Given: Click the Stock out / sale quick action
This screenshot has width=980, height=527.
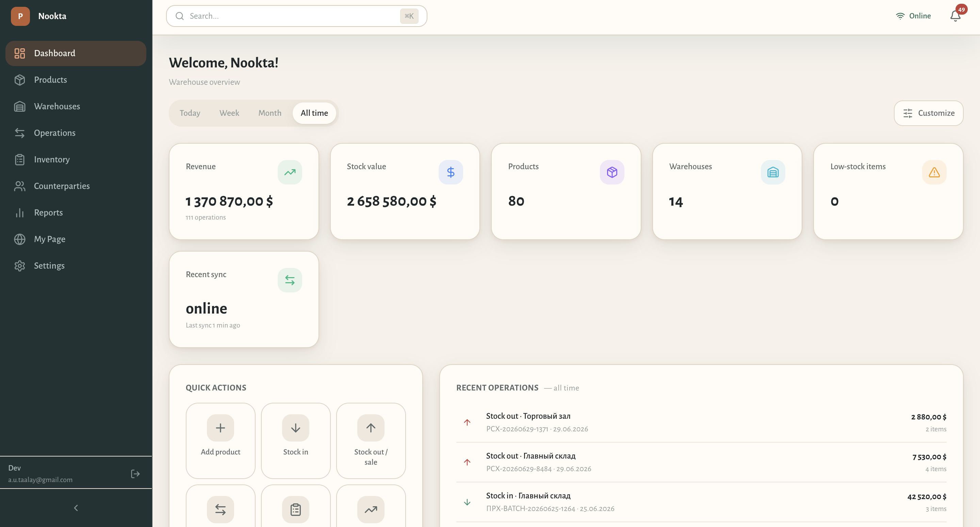Looking at the screenshot, I should tap(371, 441).
